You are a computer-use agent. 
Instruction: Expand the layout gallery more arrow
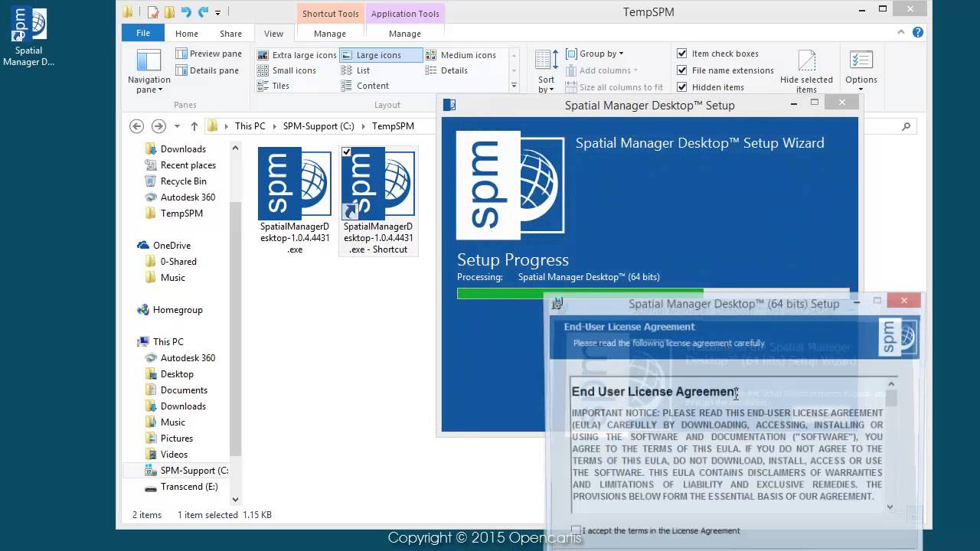point(514,86)
